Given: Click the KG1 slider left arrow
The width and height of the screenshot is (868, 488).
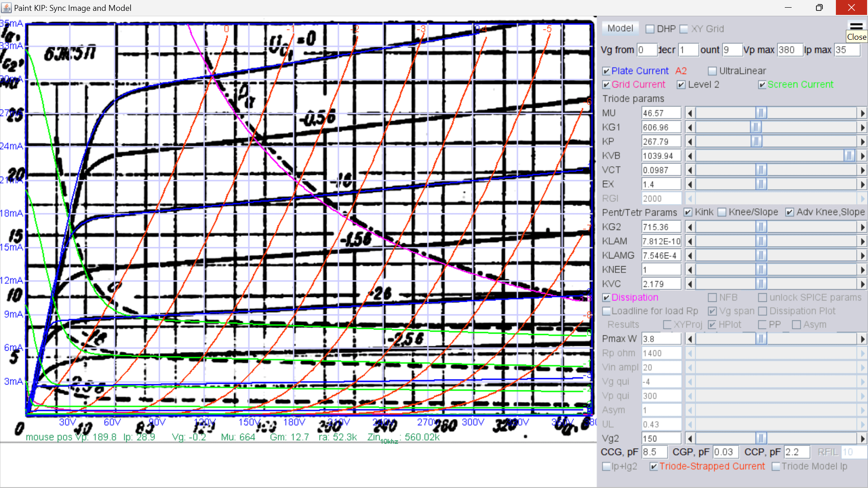Looking at the screenshot, I should tap(690, 127).
